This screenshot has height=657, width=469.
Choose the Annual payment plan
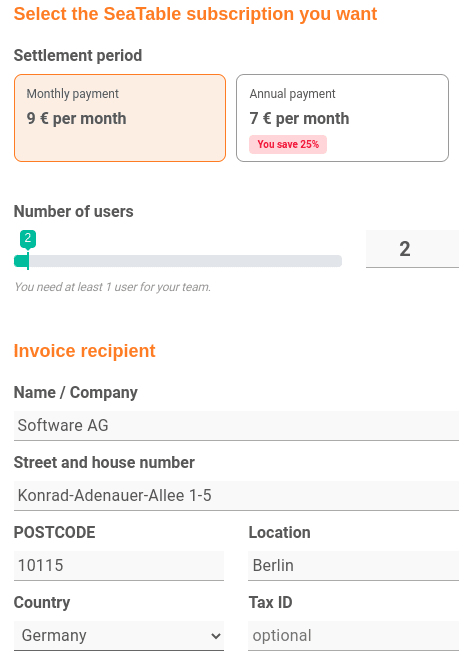pos(342,118)
